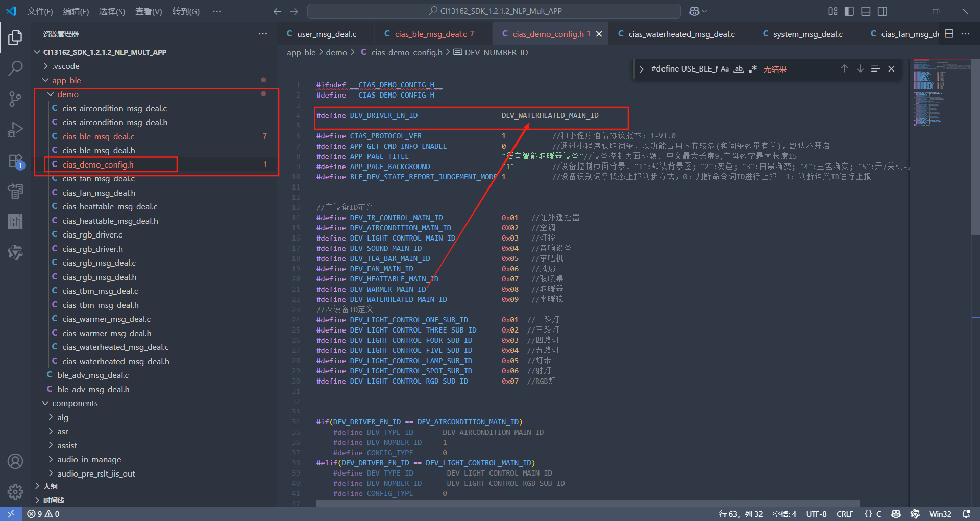Click the UTF-8 encoding button
980x521 pixels.
point(816,514)
